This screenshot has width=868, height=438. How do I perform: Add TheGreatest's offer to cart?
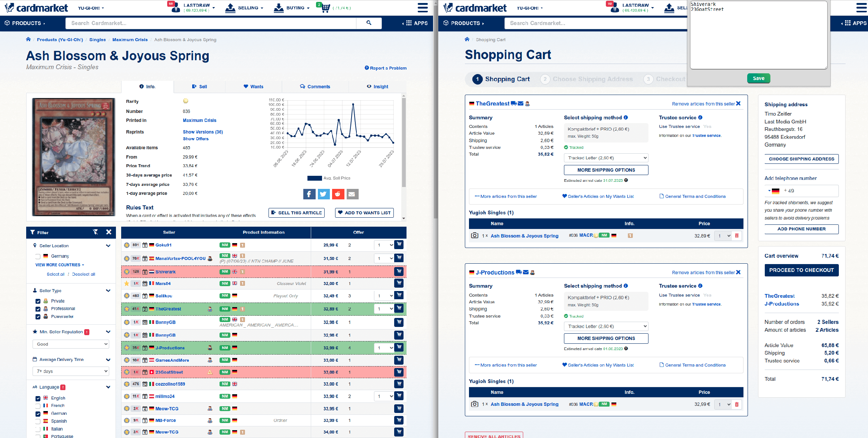click(x=399, y=308)
